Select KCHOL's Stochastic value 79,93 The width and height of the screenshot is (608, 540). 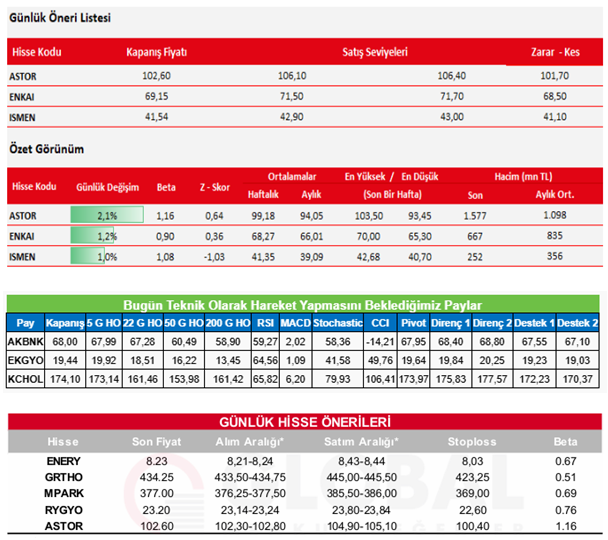[338, 379]
